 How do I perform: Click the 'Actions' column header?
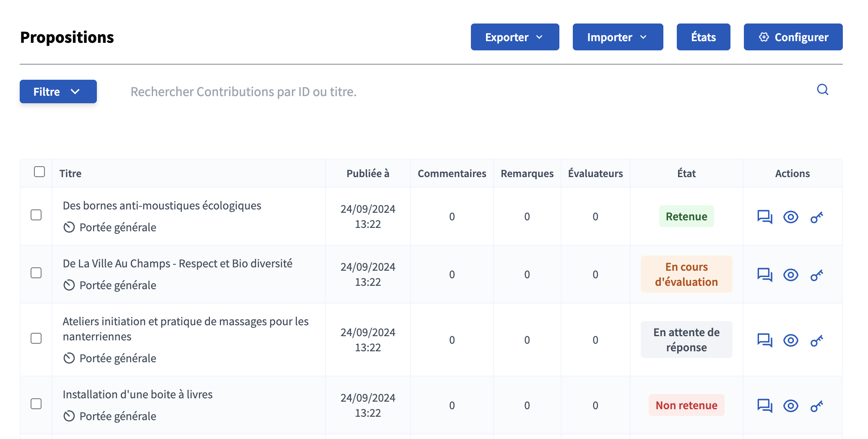tap(793, 173)
